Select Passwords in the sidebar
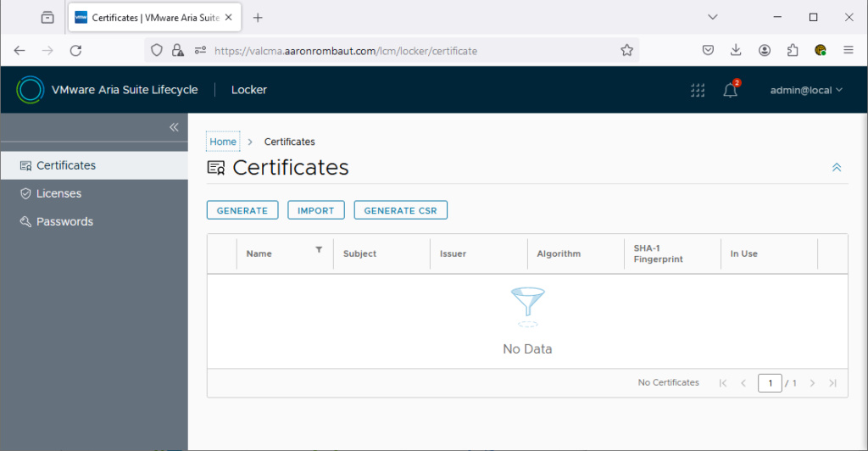The image size is (868, 451). (x=64, y=221)
